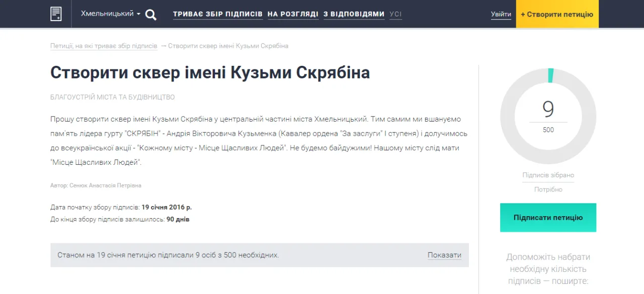This screenshot has width=644, height=294.
Task: Click the БЛАГОУСТРІЙ МІСТА ТА БУДІВНИЦТВО category
Action: (x=113, y=97)
